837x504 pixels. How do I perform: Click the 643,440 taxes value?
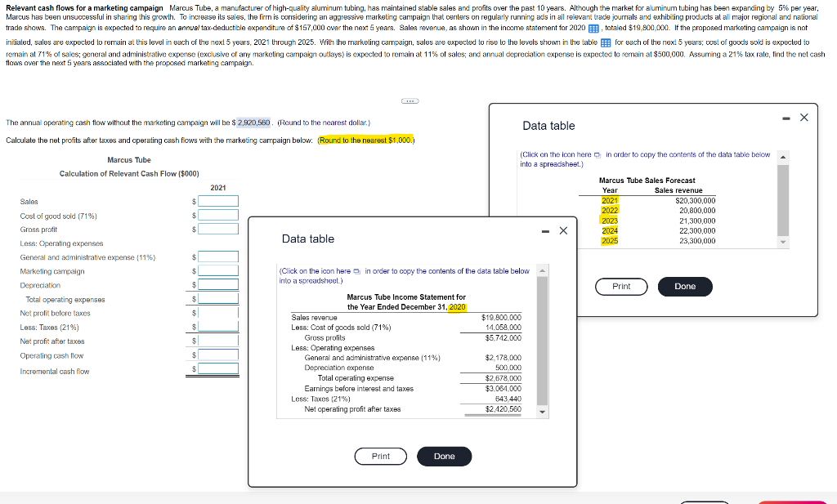pyautogui.click(x=508, y=399)
